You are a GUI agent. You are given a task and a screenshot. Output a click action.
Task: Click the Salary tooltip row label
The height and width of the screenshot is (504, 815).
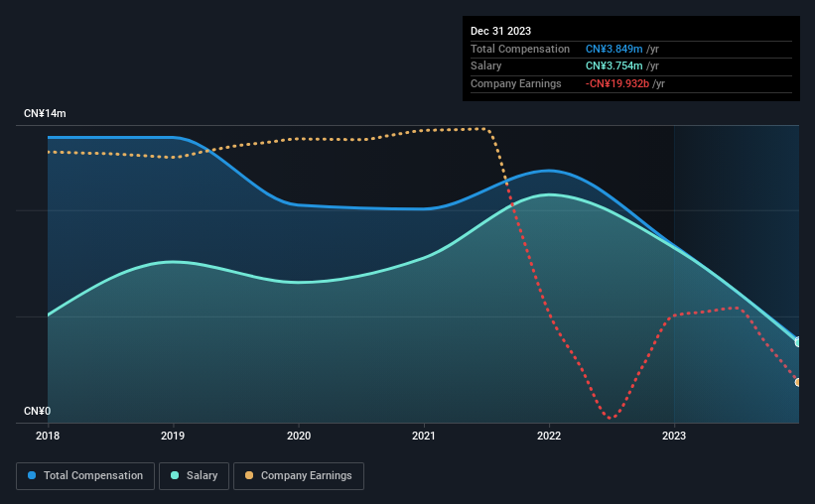click(485, 66)
